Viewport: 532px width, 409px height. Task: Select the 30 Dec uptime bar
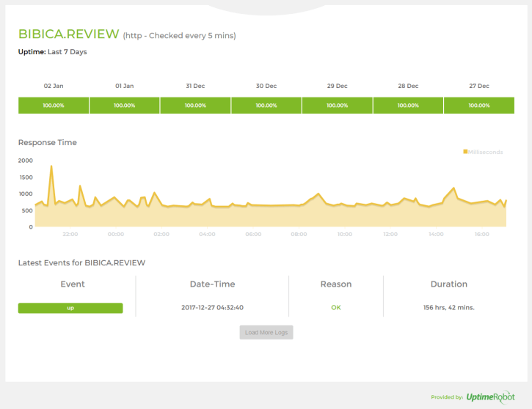tap(266, 106)
